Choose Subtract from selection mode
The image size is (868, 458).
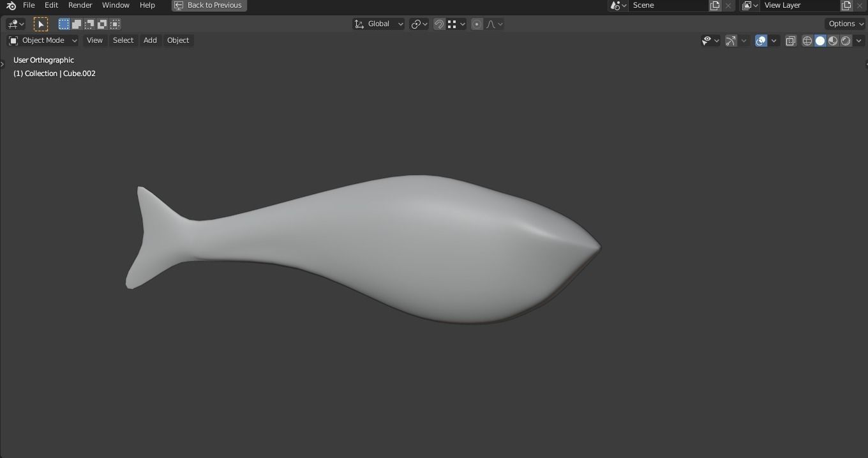[89, 24]
